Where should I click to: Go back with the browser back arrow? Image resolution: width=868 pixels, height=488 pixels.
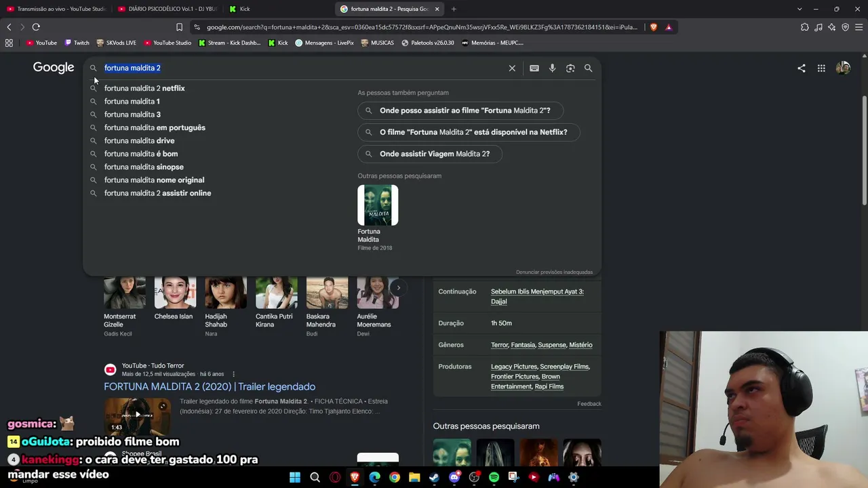tap(9, 27)
